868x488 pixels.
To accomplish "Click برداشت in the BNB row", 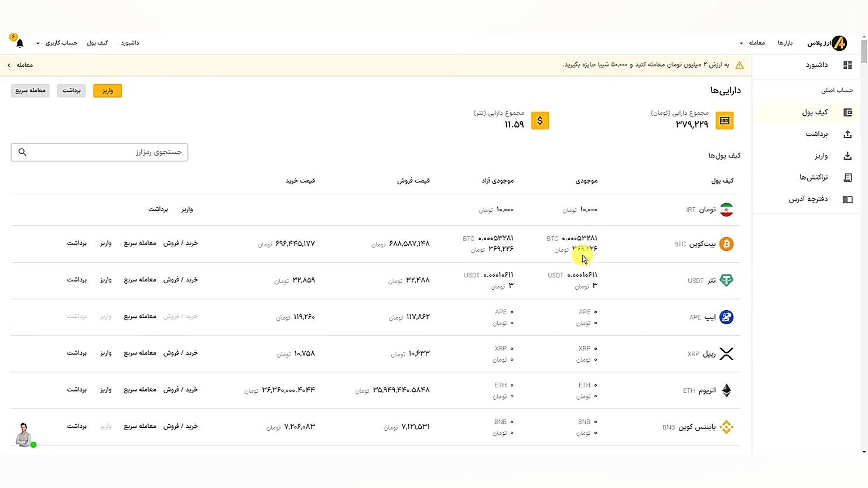I will (77, 426).
